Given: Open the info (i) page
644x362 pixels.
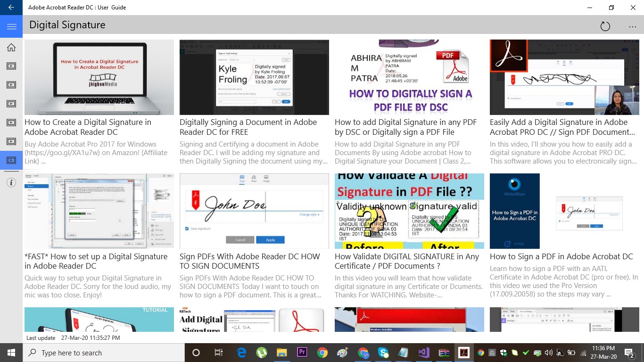Looking at the screenshot, I should [11, 182].
